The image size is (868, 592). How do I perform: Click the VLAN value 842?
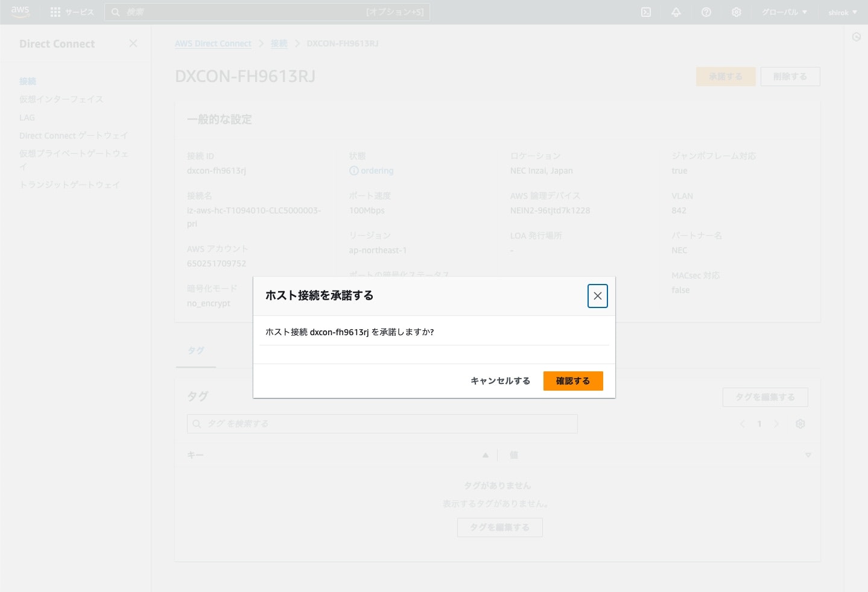679,210
